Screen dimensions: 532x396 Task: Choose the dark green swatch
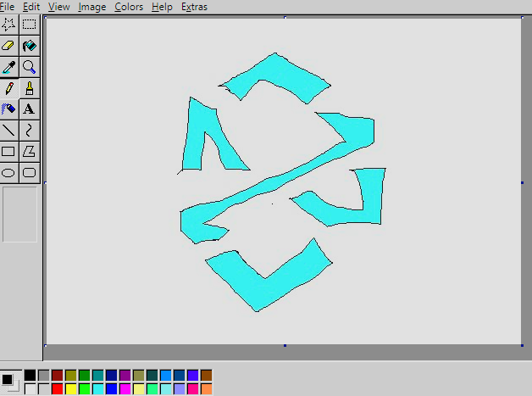pyautogui.click(x=85, y=376)
